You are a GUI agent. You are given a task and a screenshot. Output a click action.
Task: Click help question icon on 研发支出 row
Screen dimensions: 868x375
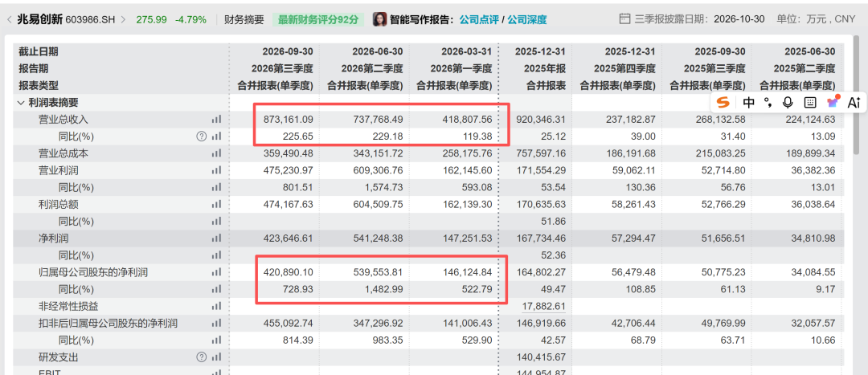(x=202, y=357)
